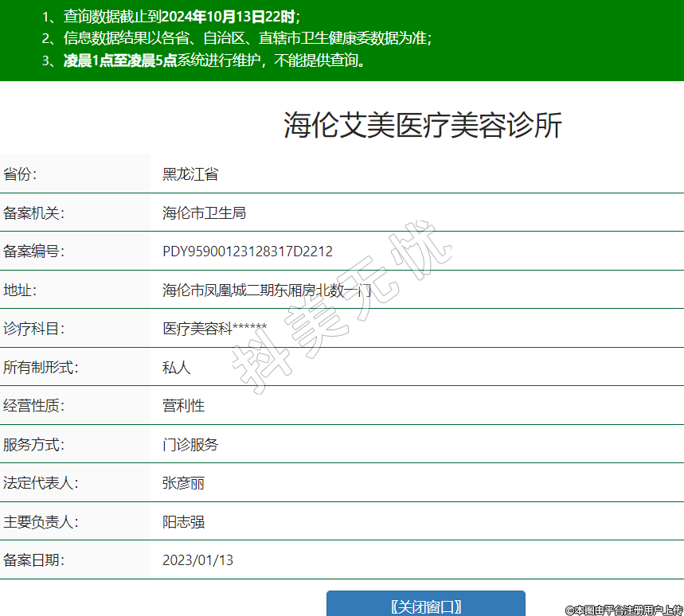684x616 pixels.
Task: Click the ownership value 私人
Action: 177,368
